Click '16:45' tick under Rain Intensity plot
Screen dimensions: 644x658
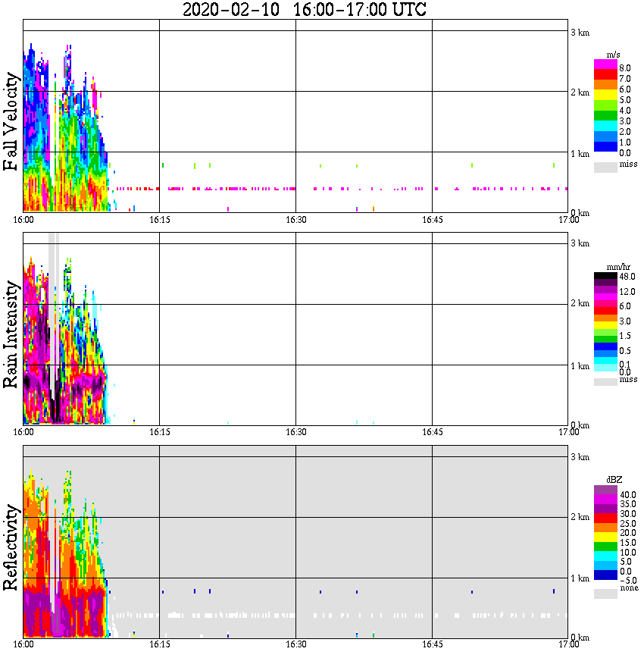[433, 432]
